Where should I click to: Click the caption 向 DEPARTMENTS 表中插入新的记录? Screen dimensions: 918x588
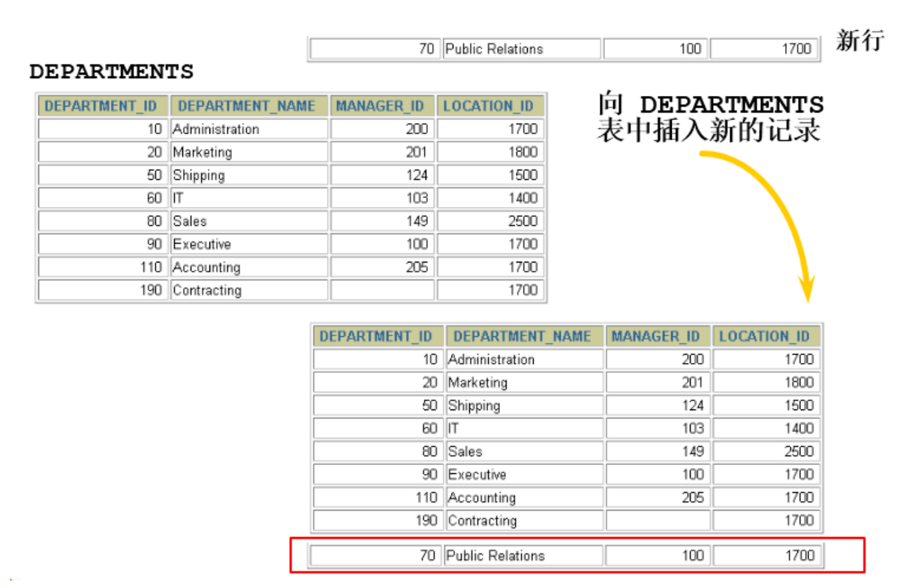(710, 118)
